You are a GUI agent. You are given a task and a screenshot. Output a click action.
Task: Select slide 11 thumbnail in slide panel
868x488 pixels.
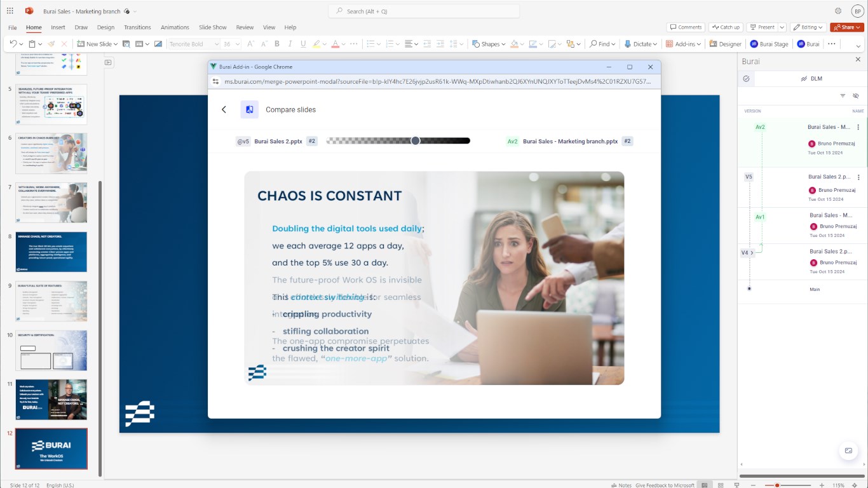pos(51,400)
